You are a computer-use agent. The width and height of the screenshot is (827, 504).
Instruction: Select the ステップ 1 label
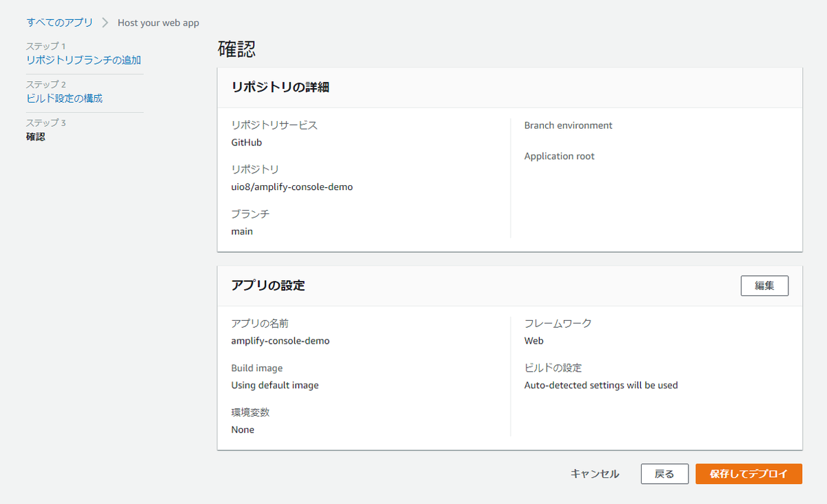[45, 46]
